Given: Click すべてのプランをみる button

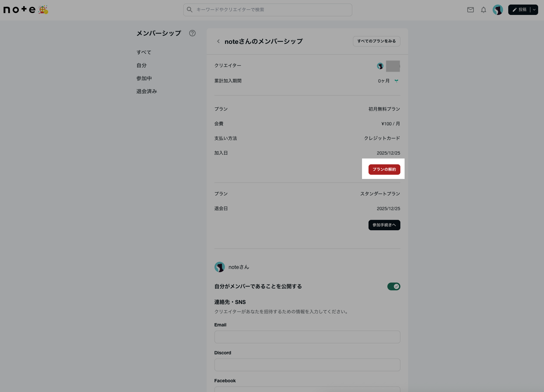Looking at the screenshot, I should (377, 41).
